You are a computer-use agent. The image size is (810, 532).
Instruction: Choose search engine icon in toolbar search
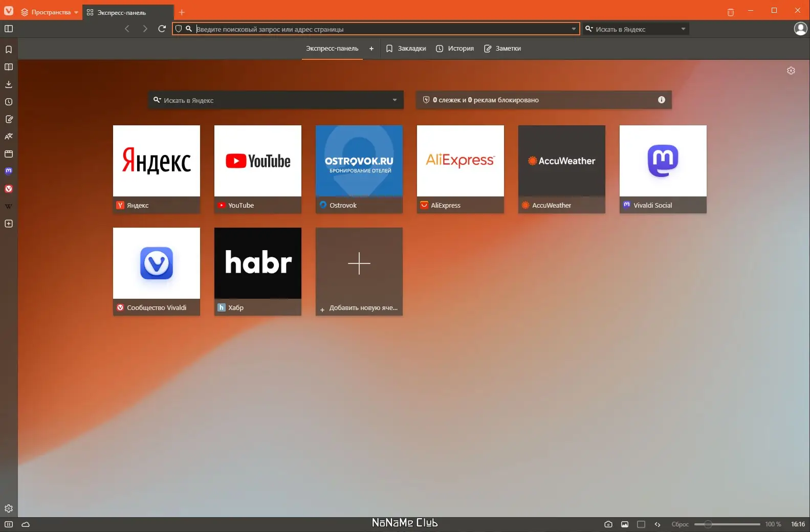(x=589, y=29)
